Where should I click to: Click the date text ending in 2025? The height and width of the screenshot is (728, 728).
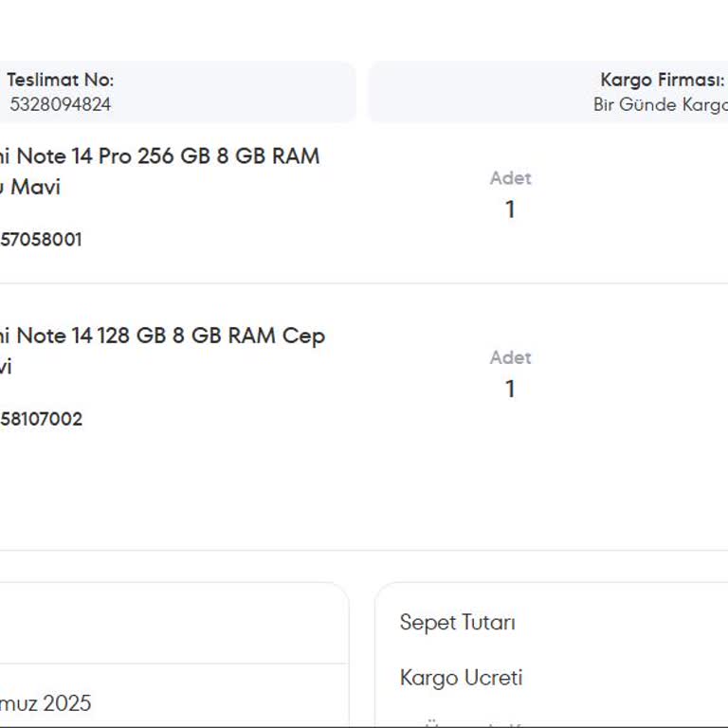pyautogui.click(x=45, y=703)
